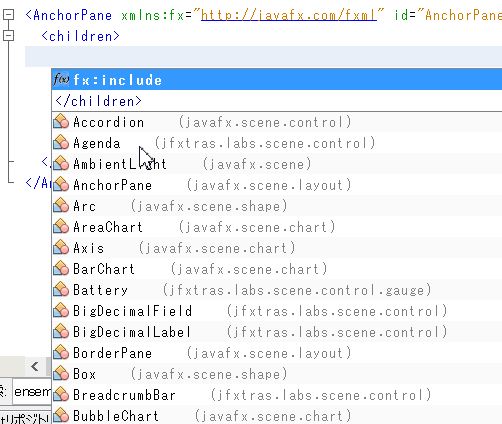
Task: Click the class icon beside BigDecimalField
Action: pyautogui.click(x=61, y=311)
